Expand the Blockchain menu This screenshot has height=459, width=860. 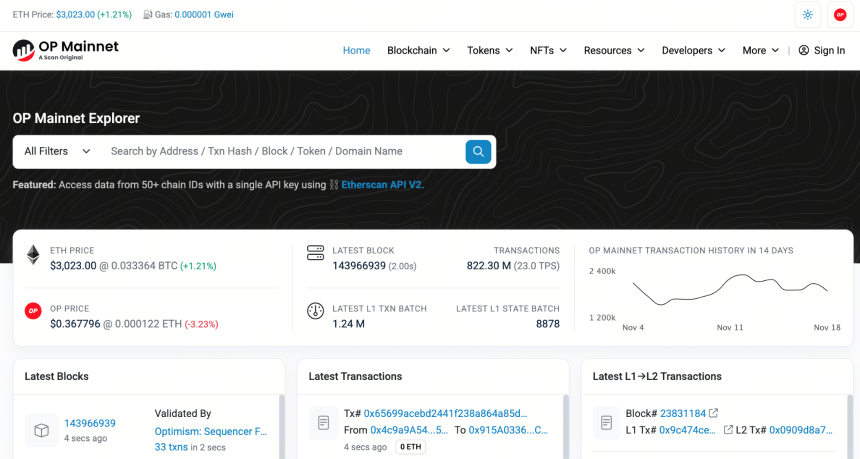coord(418,50)
